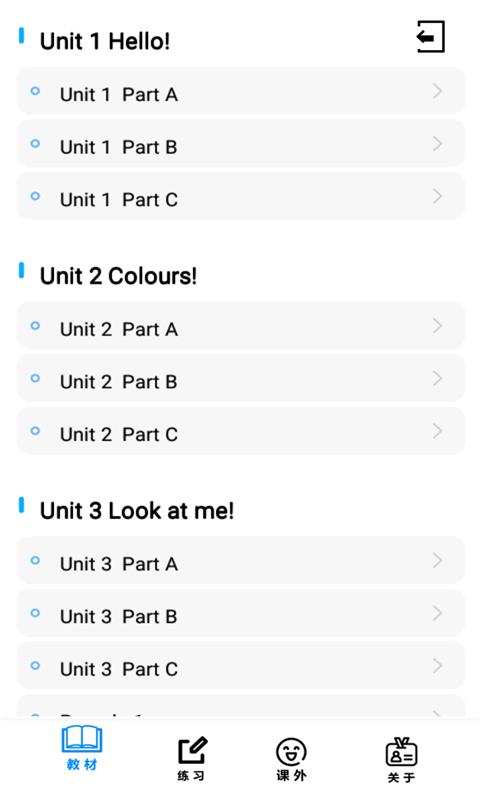480x800 pixels.
Task: Select the Unit 2 Colours! section heading
Action: (118, 276)
